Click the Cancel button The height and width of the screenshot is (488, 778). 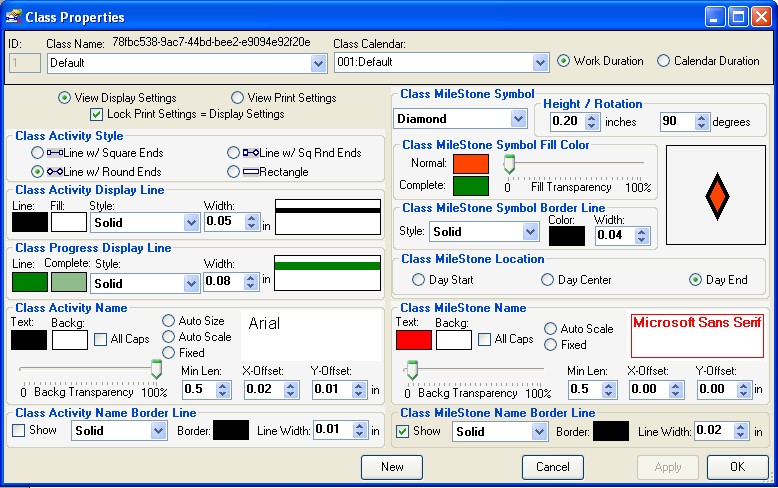552,467
